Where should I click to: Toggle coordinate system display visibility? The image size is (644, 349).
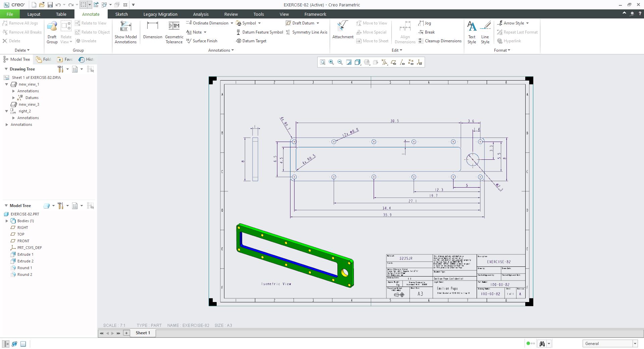click(420, 62)
